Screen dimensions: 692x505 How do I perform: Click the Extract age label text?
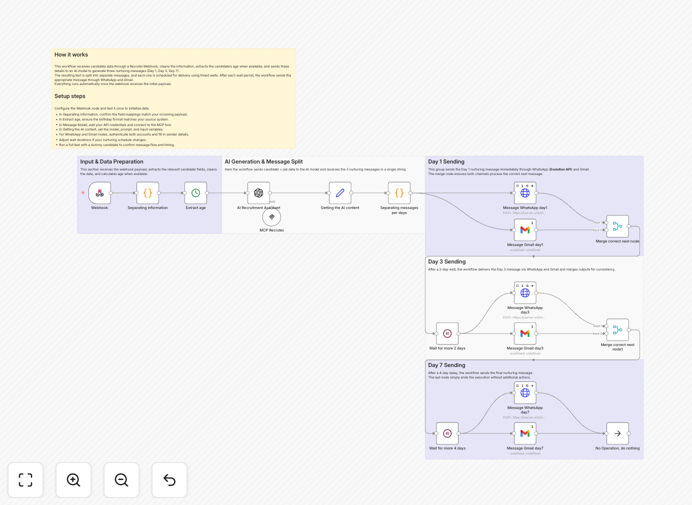(x=196, y=207)
